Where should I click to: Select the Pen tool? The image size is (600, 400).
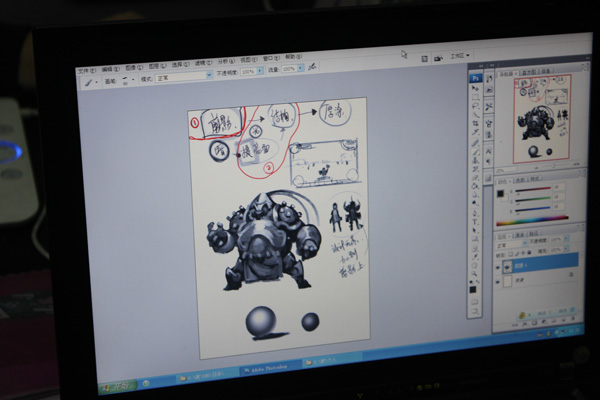click(475, 213)
